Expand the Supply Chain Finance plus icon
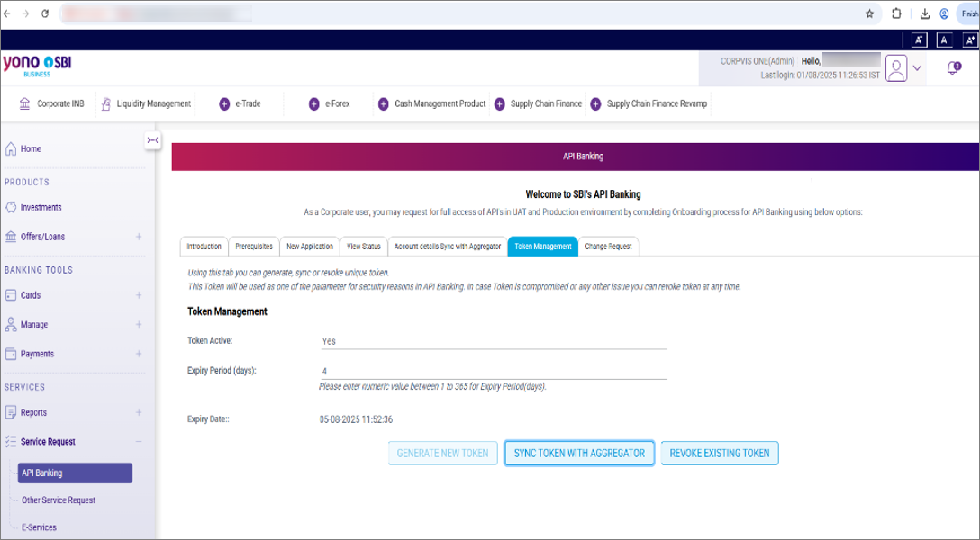Image resolution: width=980 pixels, height=540 pixels. [x=499, y=104]
